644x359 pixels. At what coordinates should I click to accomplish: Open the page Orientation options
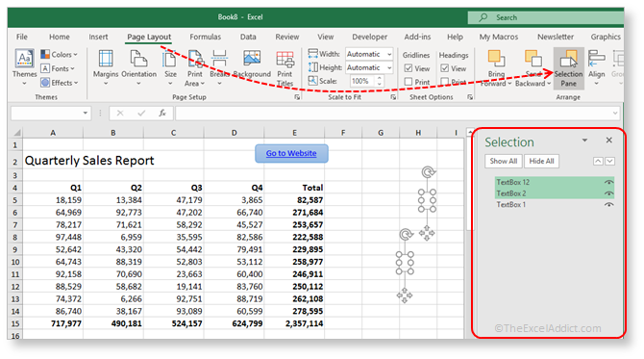tap(138, 67)
